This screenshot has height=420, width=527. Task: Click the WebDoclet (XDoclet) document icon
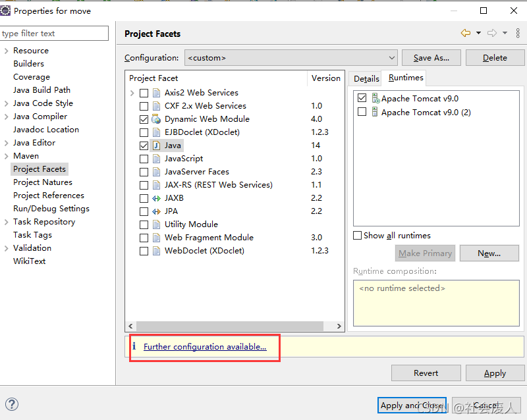pyautogui.click(x=156, y=251)
